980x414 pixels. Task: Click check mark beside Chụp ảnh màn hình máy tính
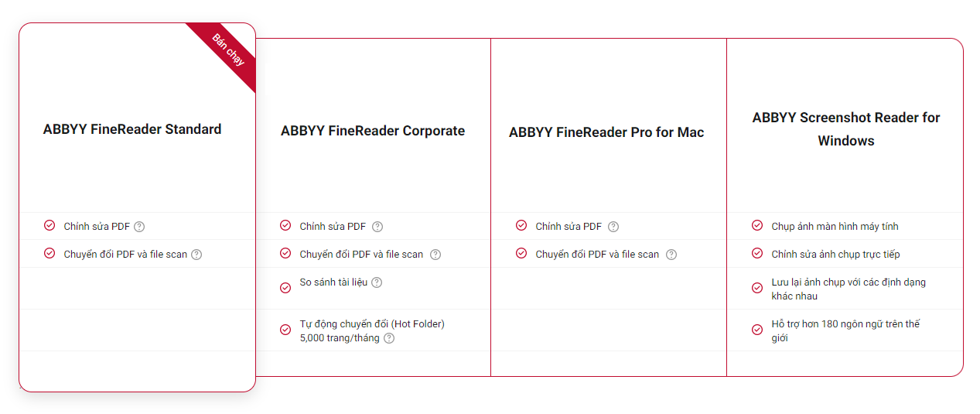[757, 226]
